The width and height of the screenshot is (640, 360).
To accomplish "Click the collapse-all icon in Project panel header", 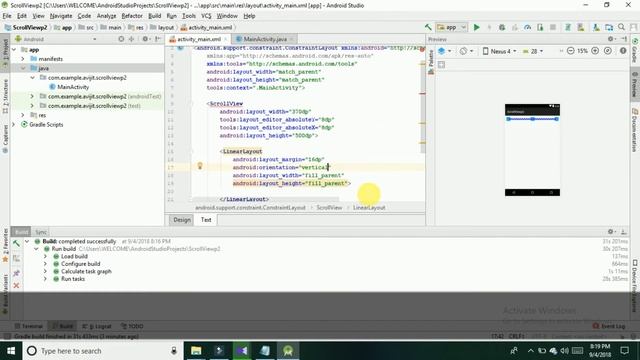I will pos(131,39).
